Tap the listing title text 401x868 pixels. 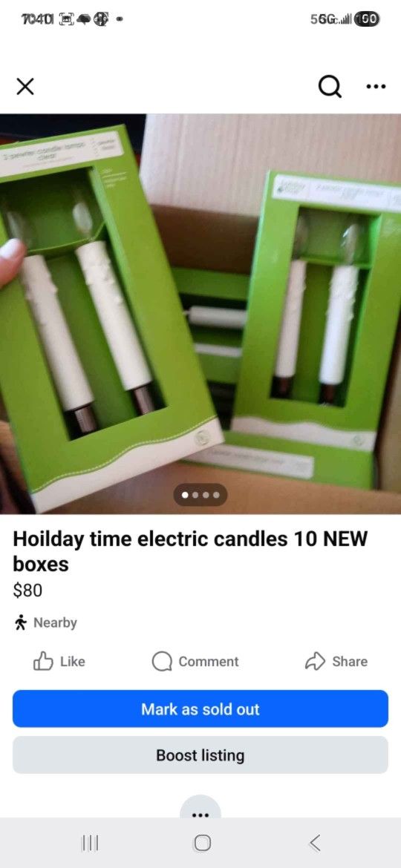(190, 551)
